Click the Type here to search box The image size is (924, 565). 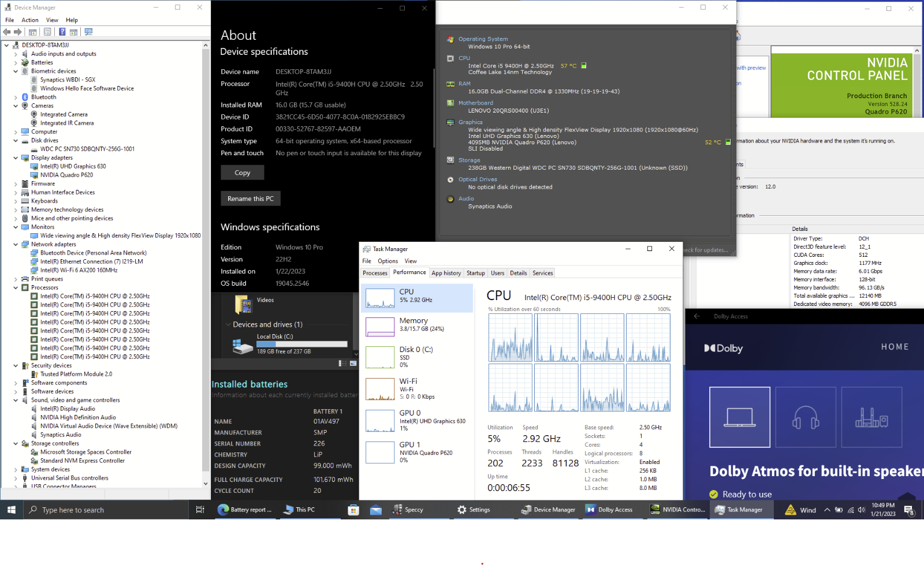point(106,510)
